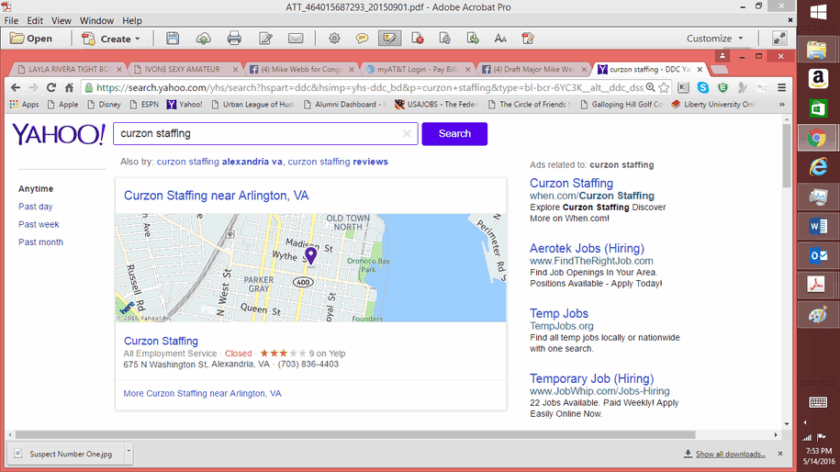
Task: Click the Print icon in Acrobat toolbar
Action: tap(234, 38)
